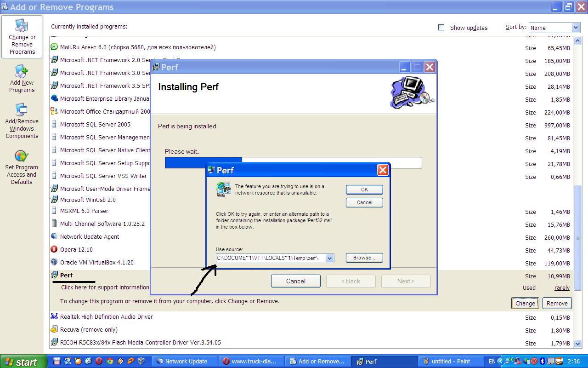Launch Google Chrome from the quick launch bar

(x=109, y=361)
